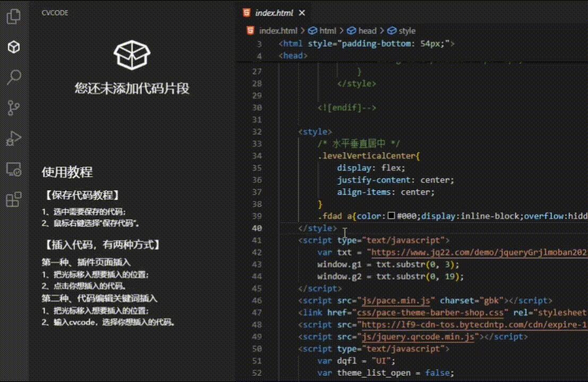Open Source Control branch icon
This screenshot has width=588, height=382.
(x=13, y=108)
